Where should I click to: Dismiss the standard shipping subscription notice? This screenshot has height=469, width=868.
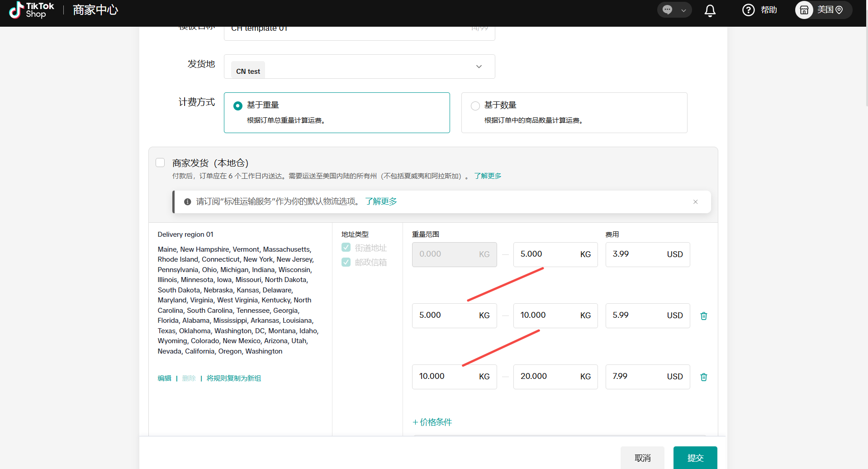pyautogui.click(x=695, y=202)
